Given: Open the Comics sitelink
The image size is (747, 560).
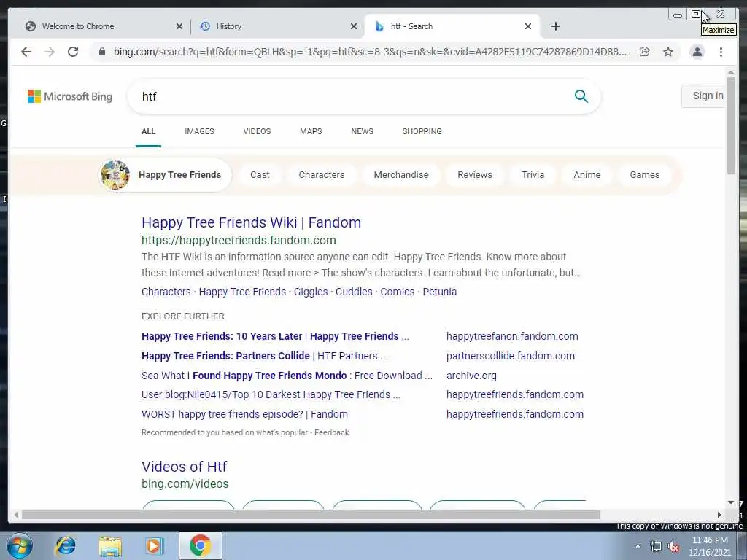Looking at the screenshot, I should (x=398, y=292).
